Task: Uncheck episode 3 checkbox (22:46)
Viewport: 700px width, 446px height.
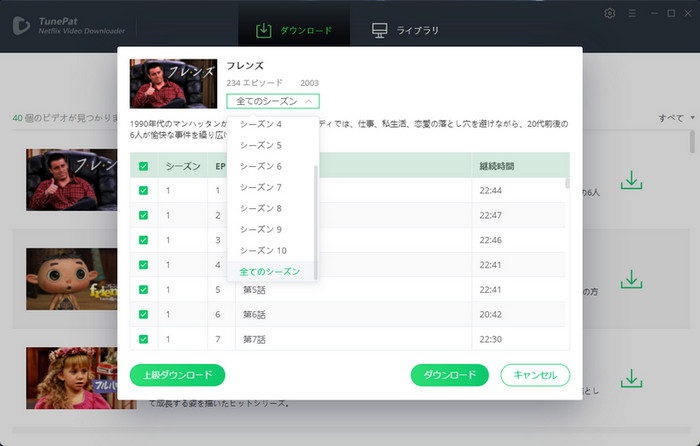Action: click(143, 240)
